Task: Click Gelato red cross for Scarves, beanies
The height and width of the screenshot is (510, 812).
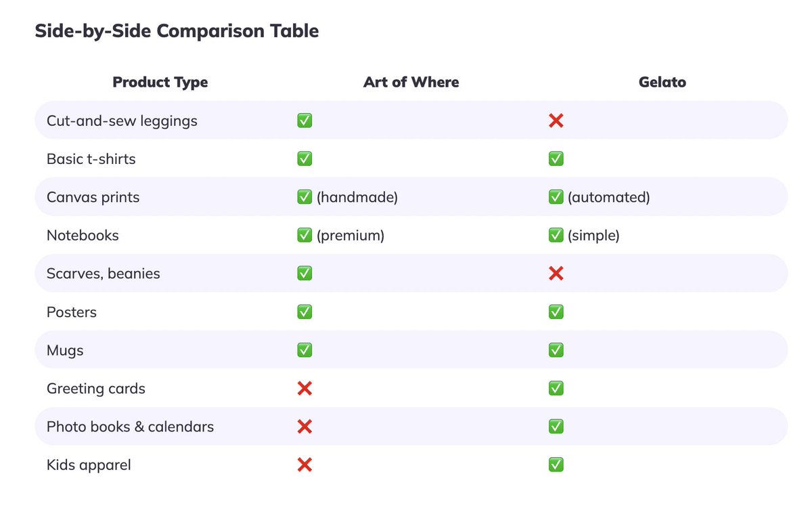Action: (x=556, y=274)
